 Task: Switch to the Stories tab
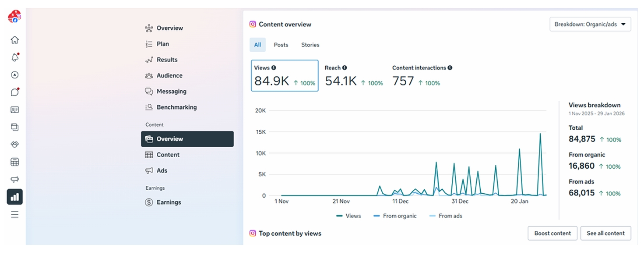point(310,45)
